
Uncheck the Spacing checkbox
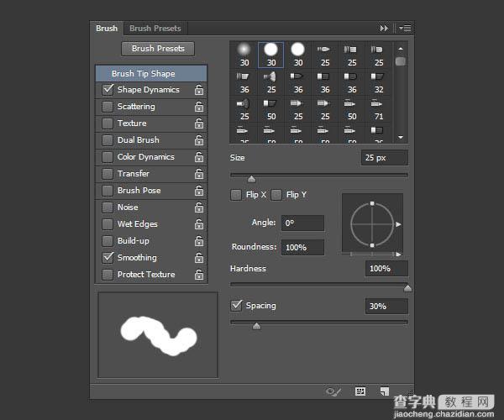236,306
